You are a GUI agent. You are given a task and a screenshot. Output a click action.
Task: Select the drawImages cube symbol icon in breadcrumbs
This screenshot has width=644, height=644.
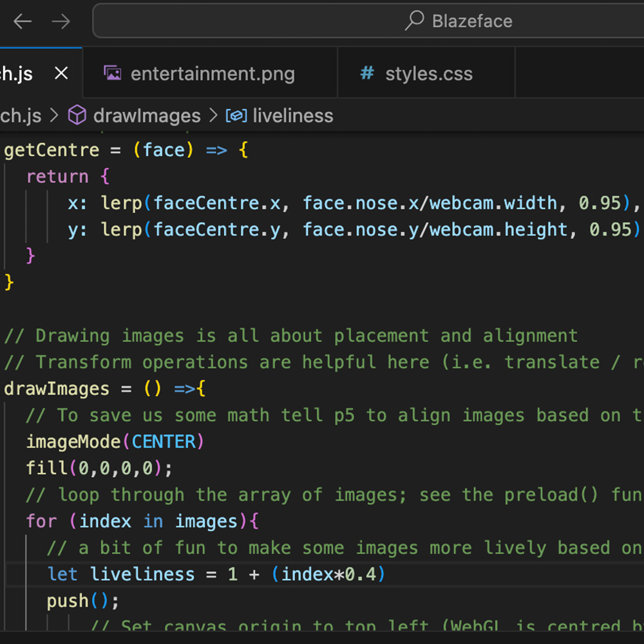(77, 115)
